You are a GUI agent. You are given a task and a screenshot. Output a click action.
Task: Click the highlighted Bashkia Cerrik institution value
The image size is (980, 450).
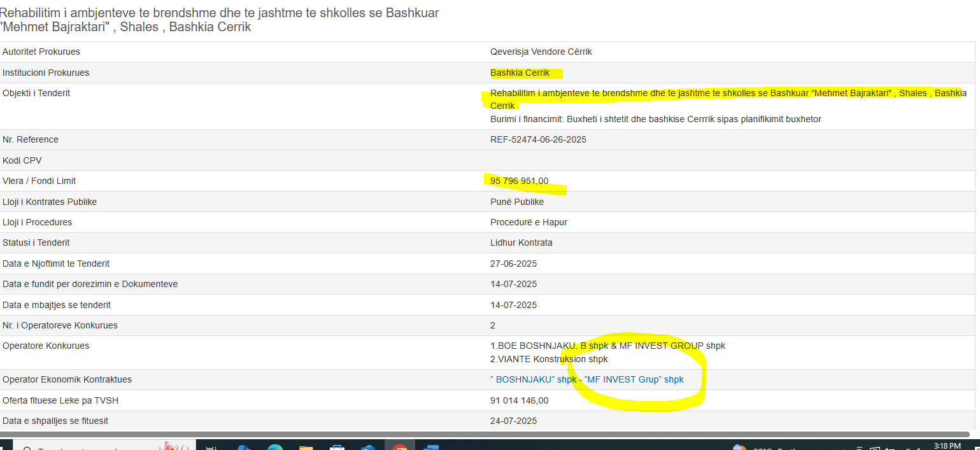[520, 73]
